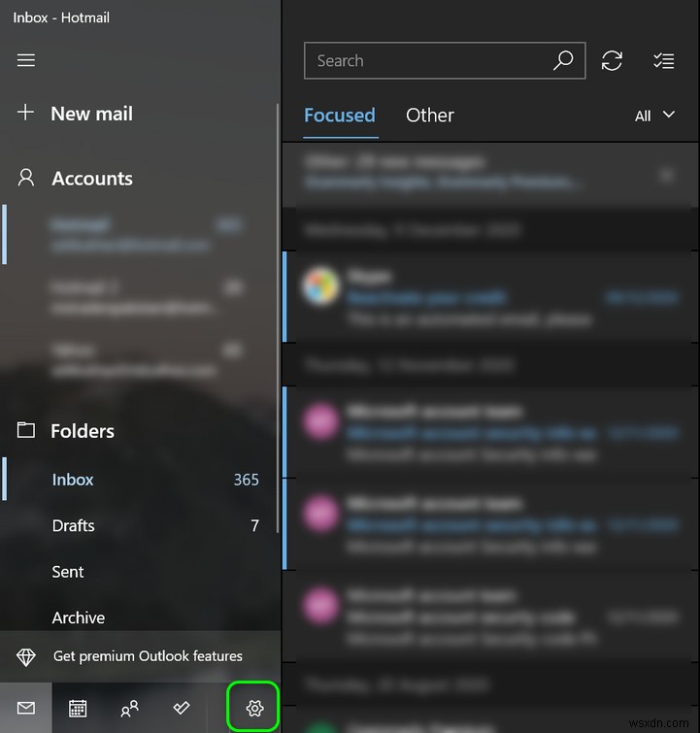Image resolution: width=700 pixels, height=733 pixels.
Task: Enter selection mode checklist icon
Action: click(x=663, y=61)
